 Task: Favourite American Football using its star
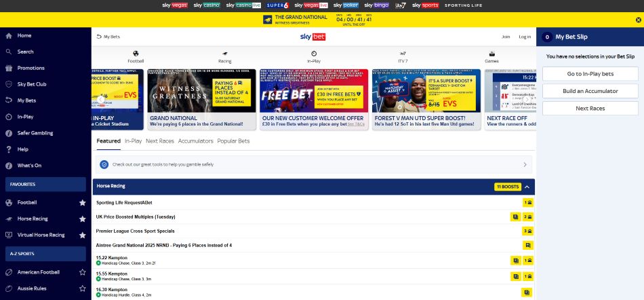(83, 272)
